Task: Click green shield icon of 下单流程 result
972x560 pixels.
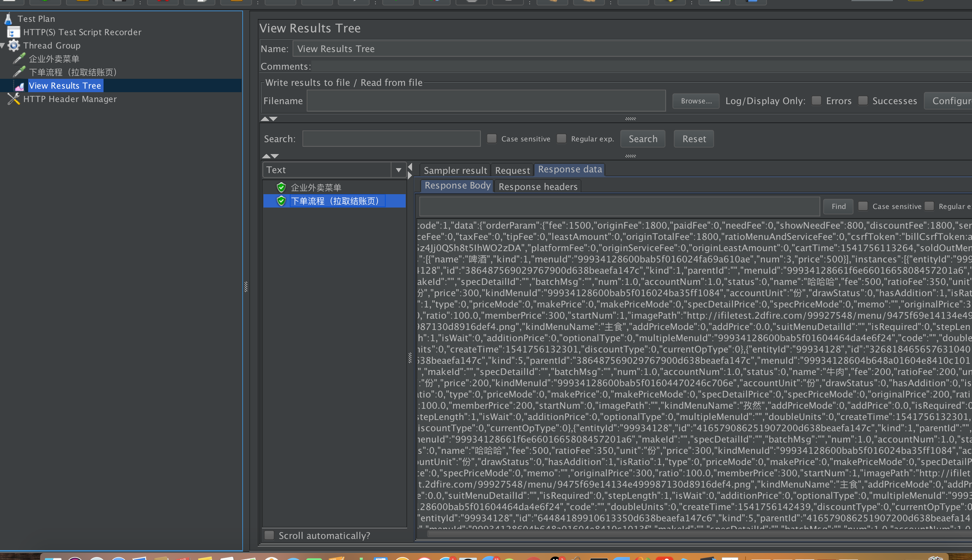Action: 281,201
